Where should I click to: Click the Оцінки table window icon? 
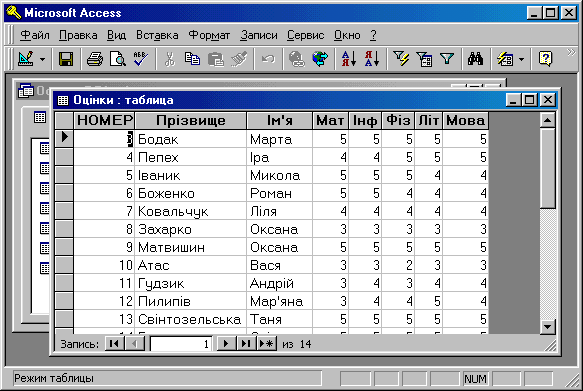(x=63, y=100)
